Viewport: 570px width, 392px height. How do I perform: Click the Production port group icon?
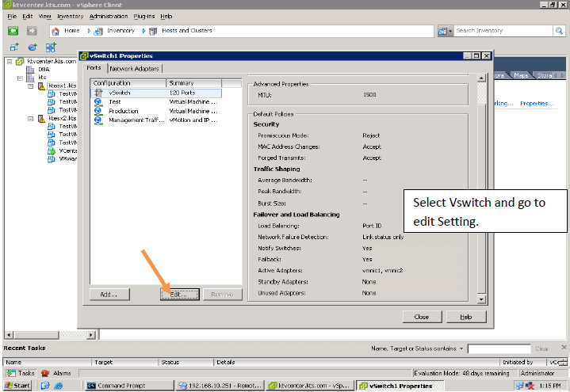pos(98,111)
